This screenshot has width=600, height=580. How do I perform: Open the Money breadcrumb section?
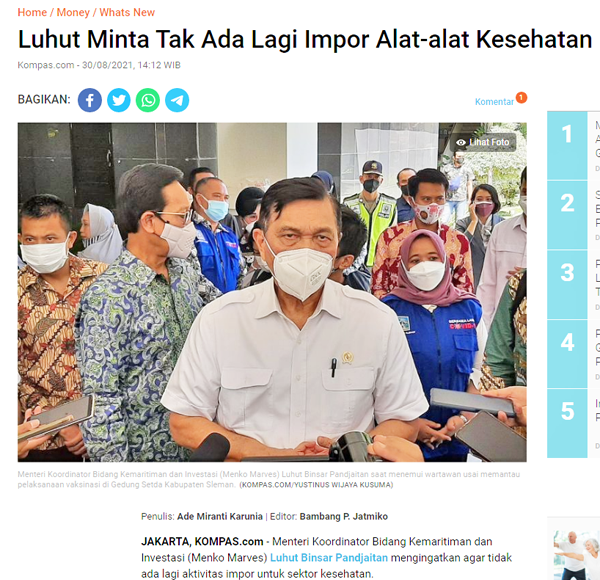point(73,12)
